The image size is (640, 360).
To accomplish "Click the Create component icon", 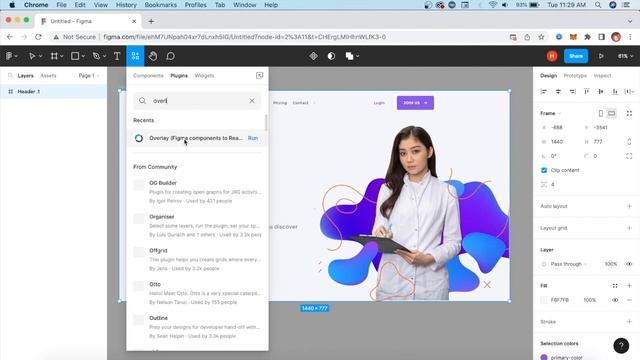I will click(313, 56).
